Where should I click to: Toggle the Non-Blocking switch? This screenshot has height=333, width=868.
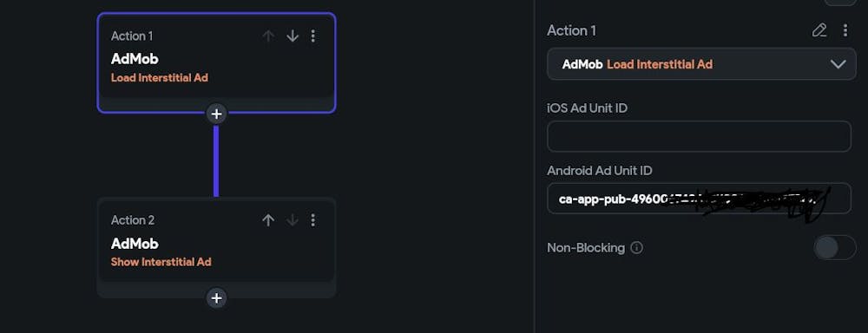tap(835, 247)
